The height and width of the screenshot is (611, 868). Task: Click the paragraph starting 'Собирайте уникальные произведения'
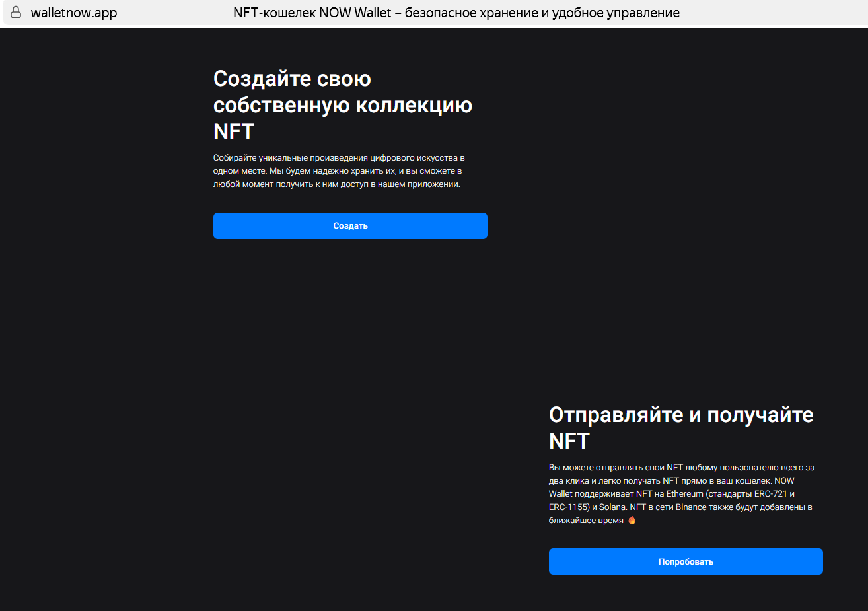338,171
